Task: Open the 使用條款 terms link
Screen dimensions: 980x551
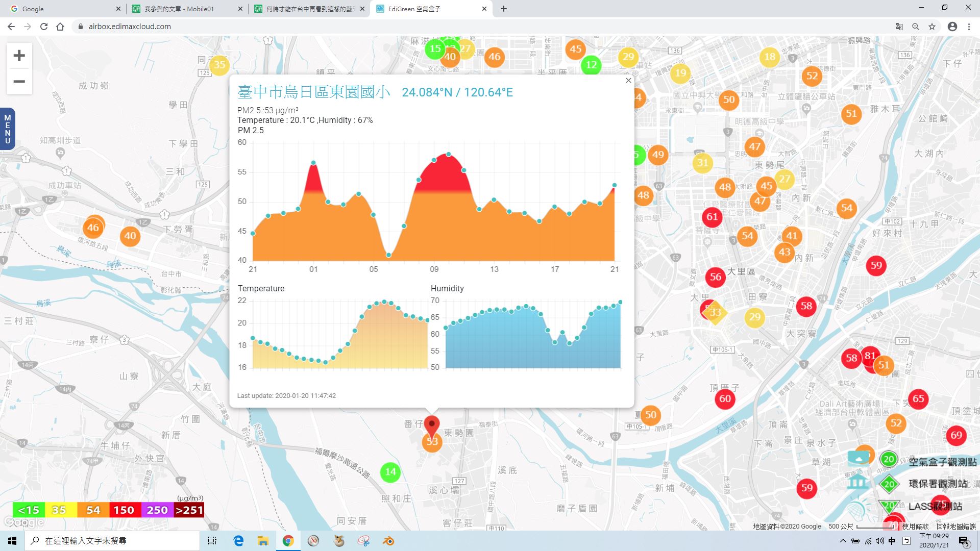Action: coord(916,527)
